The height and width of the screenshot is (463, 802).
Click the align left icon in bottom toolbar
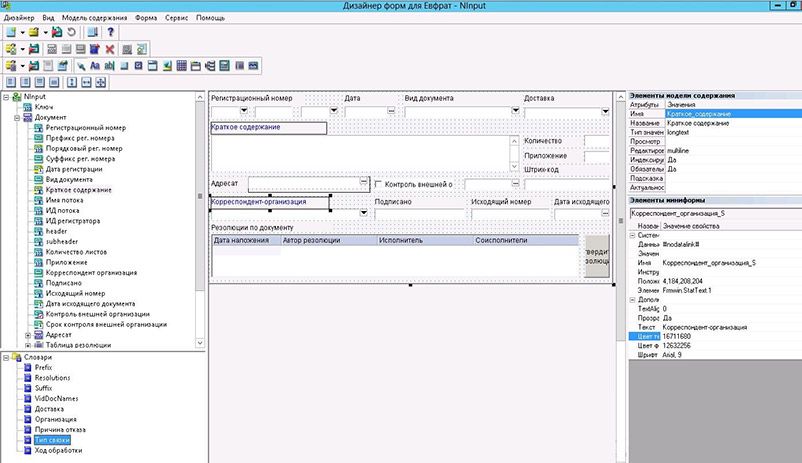point(11,82)
